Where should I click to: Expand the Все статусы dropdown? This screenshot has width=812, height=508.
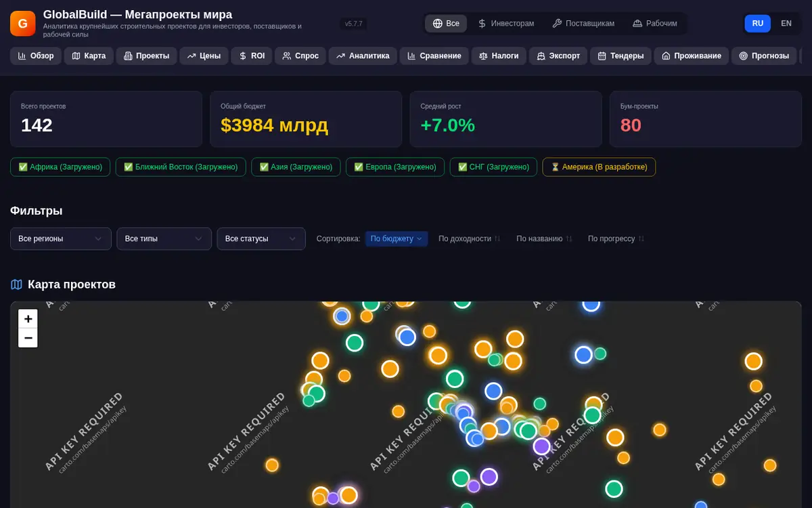[261, 238]
